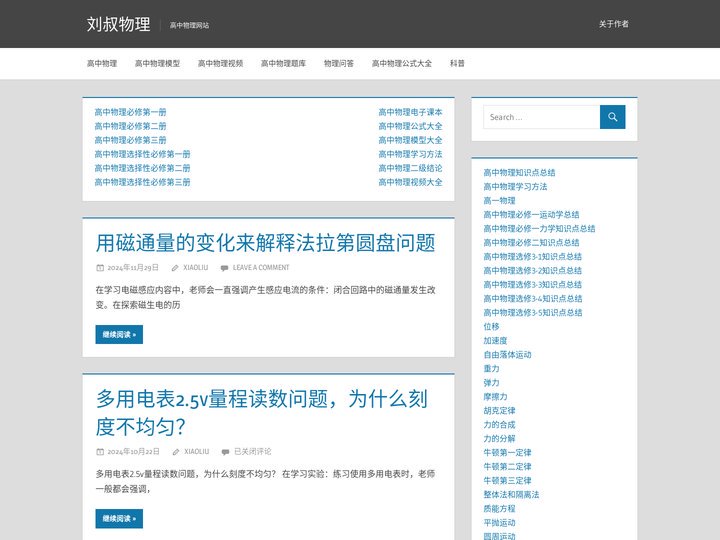Open sidebar link 高中物理选修3-3知识点总结
This screenshot has height=540, width=720.
click(x=533, y=285)
